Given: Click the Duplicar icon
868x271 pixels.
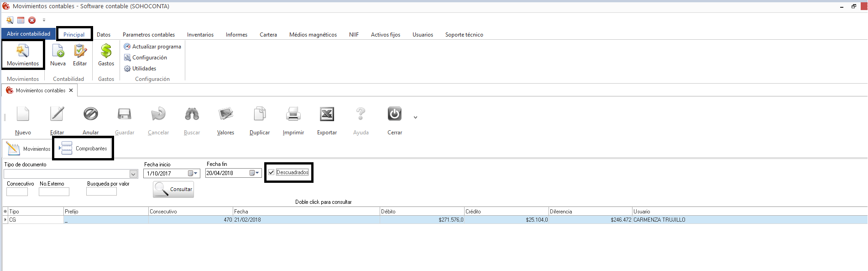Looking at the screenshot, I should (x=259, y=114).
